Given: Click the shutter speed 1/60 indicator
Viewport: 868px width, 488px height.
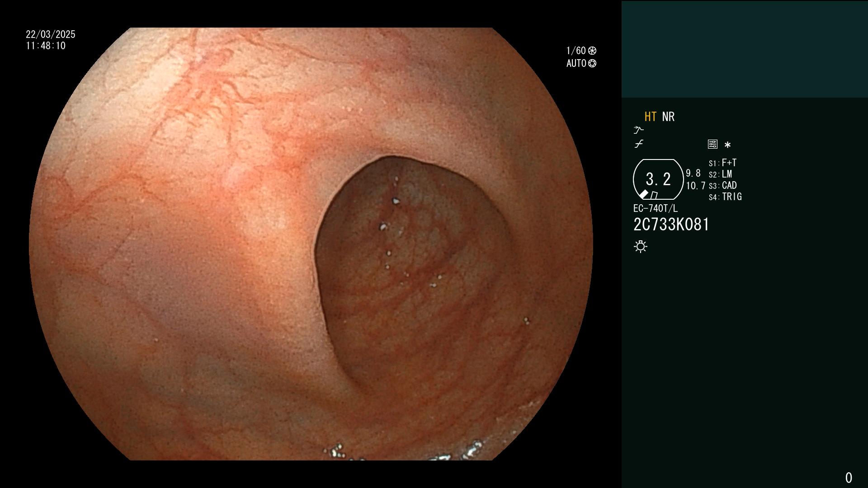Looking at the screenshot, I should pyautogui.click(x=581, y=51).
